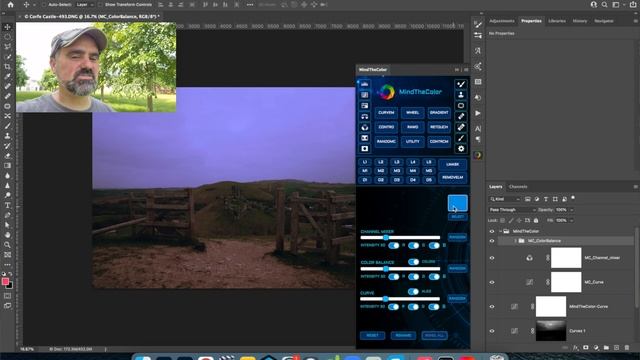Open the Auto-Select Layer dropdown
Screen dimensions: 640x360
[85, 4]
